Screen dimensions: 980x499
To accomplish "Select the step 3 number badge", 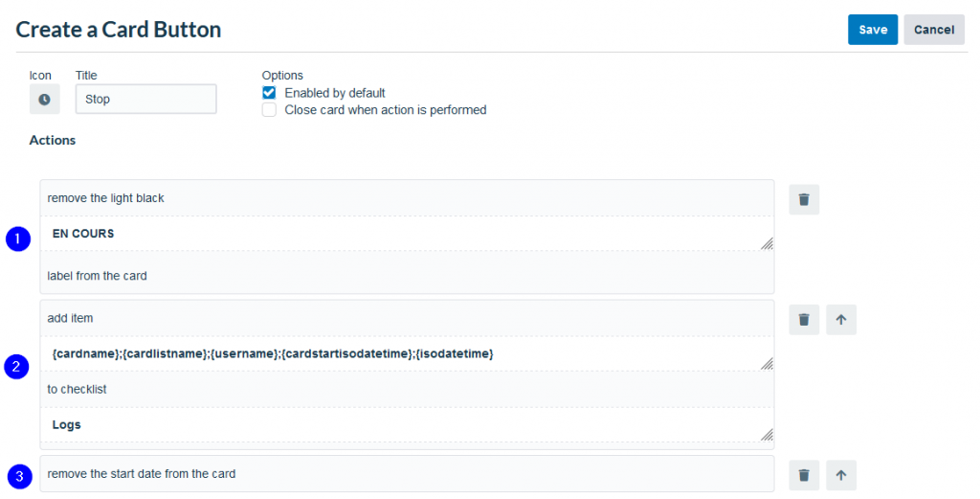I will 19,476.
